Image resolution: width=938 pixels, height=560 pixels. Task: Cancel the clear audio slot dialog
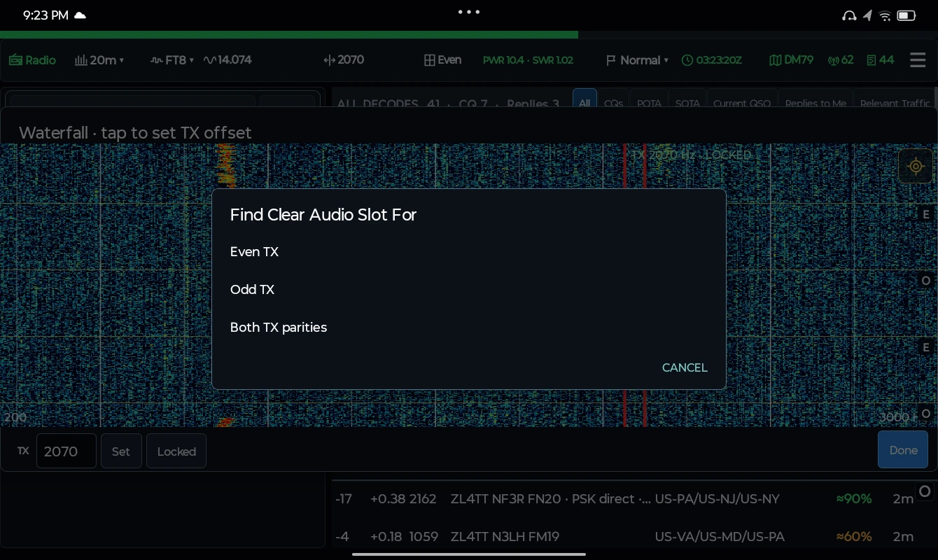click(x=685, y=367)
